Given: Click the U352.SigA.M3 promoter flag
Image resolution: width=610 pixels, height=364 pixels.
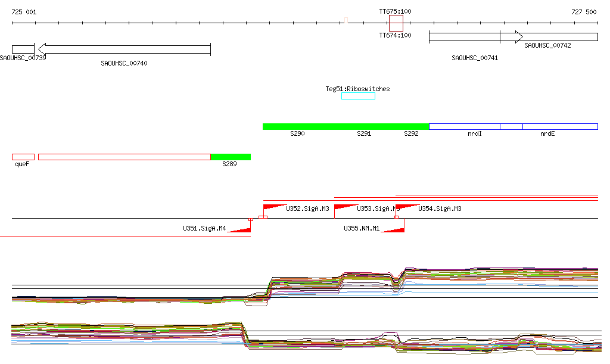Looking at the screenshot, I should (275, 207).
